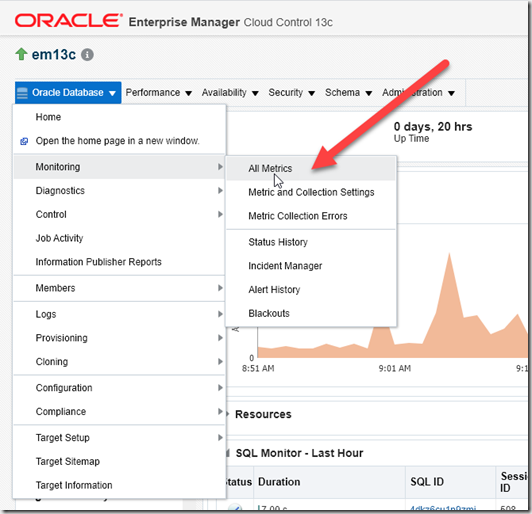Open the Oracle Database dropdown menu

tap(68, 93)
